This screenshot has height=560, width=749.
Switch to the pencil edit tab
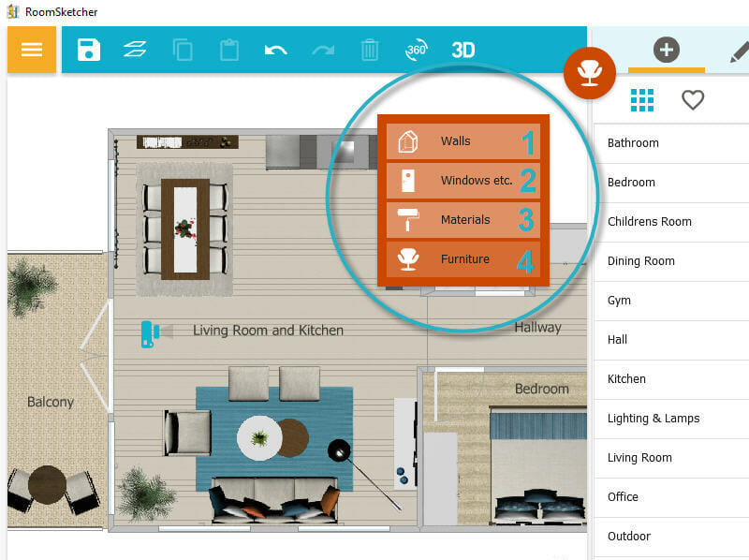point(740,52)
